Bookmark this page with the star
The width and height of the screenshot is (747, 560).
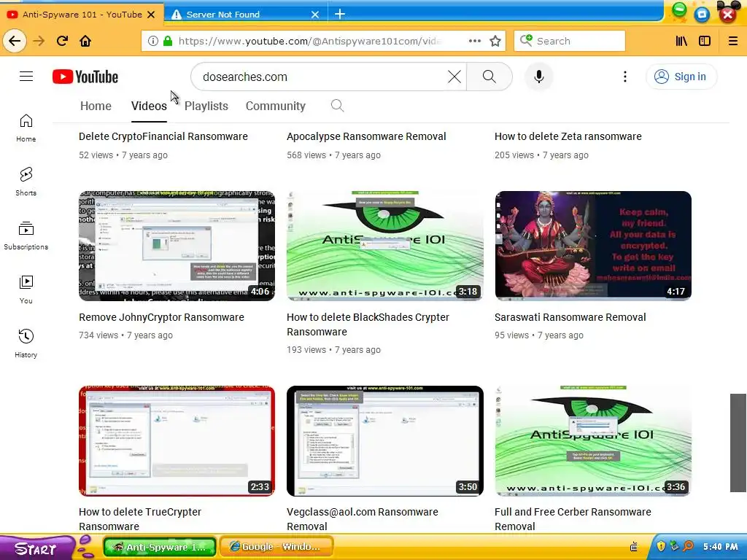495,41
